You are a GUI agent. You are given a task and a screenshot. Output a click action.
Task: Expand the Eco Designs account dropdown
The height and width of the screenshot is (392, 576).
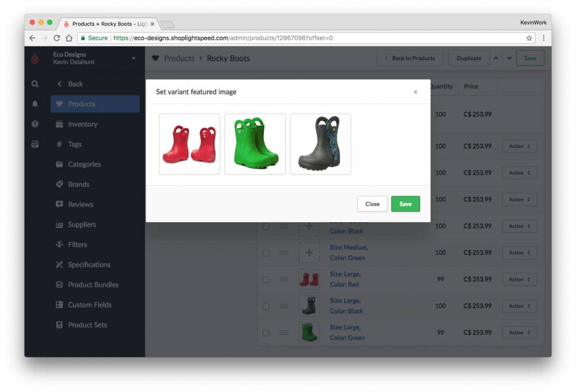(x=133, y=58)
